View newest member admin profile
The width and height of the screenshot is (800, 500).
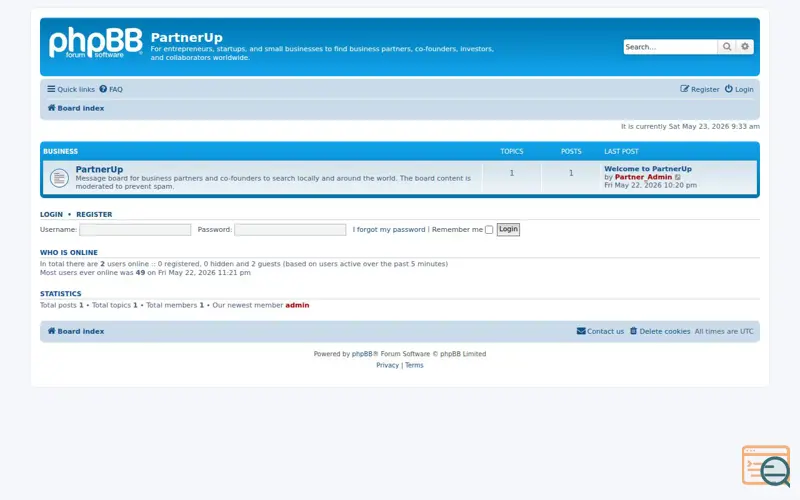pyautogui.click(x=297, y=305)
